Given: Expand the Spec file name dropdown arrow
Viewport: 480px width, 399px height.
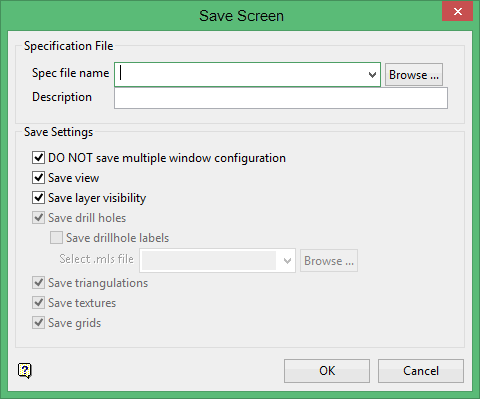Looking at the screenshot, I should [372, 75].
